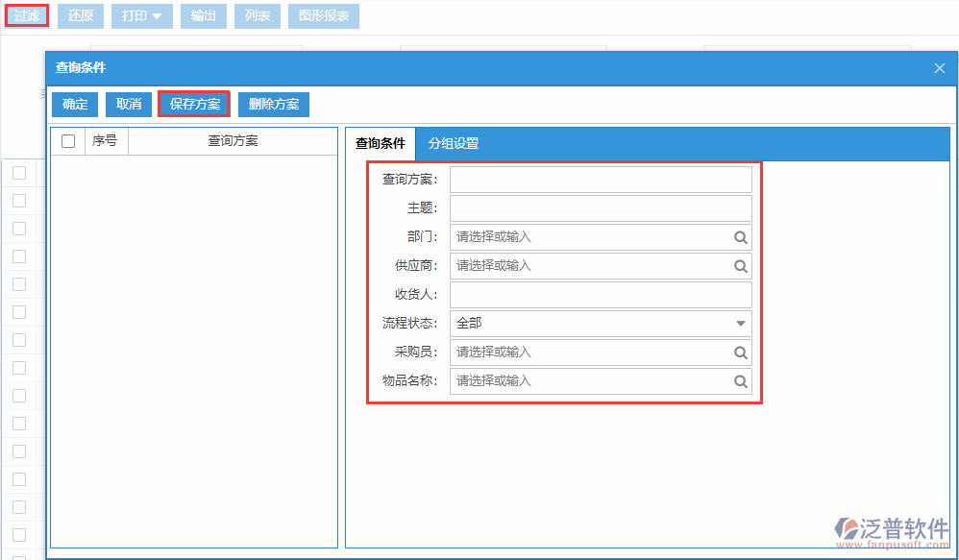Viewport: 959px width, 560px height.
Task: Click the 图形报表 toolbar button
Action: (x=323, y=15)
